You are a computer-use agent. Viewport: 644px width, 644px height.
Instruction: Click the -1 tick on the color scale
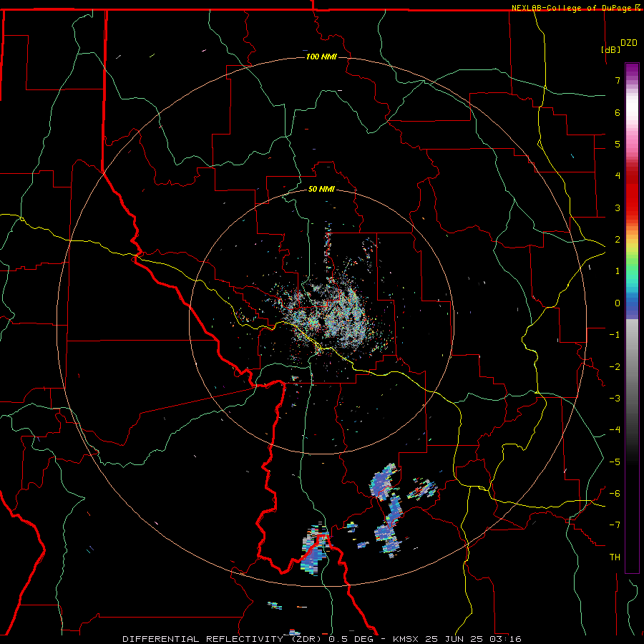tap(615, 335)
